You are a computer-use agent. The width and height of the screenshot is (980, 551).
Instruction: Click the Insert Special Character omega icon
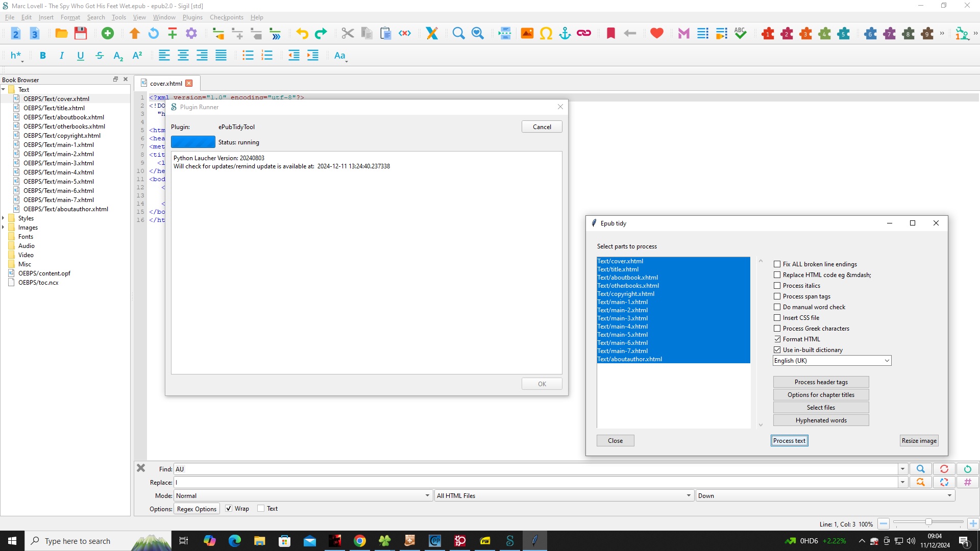tap(546, 34)
